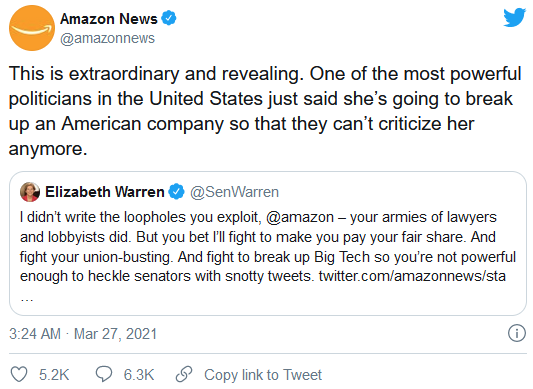Visit the @SenWarren handle
533x389 pixels.
point(235,192)
